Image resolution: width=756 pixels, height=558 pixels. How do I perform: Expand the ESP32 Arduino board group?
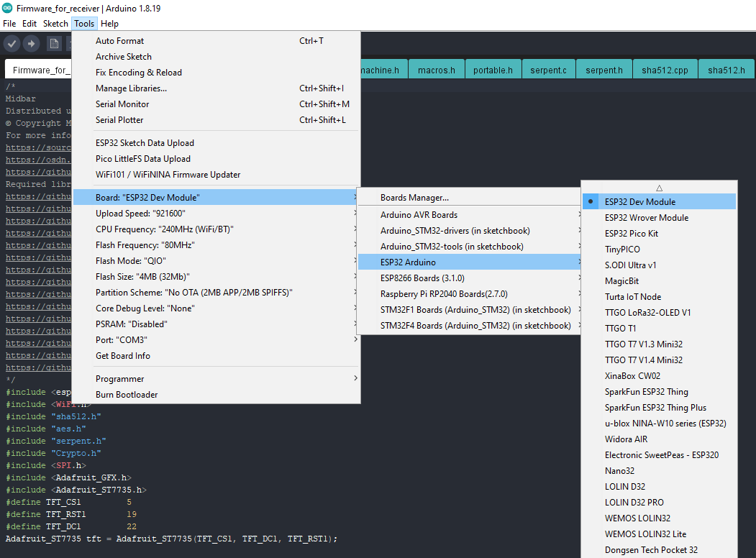469,262
